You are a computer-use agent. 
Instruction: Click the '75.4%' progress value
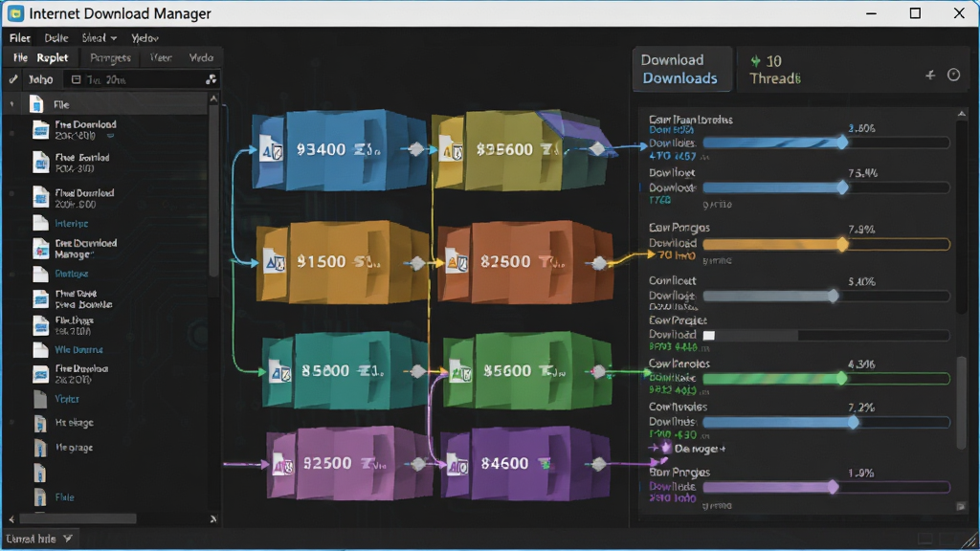point(863,173)
